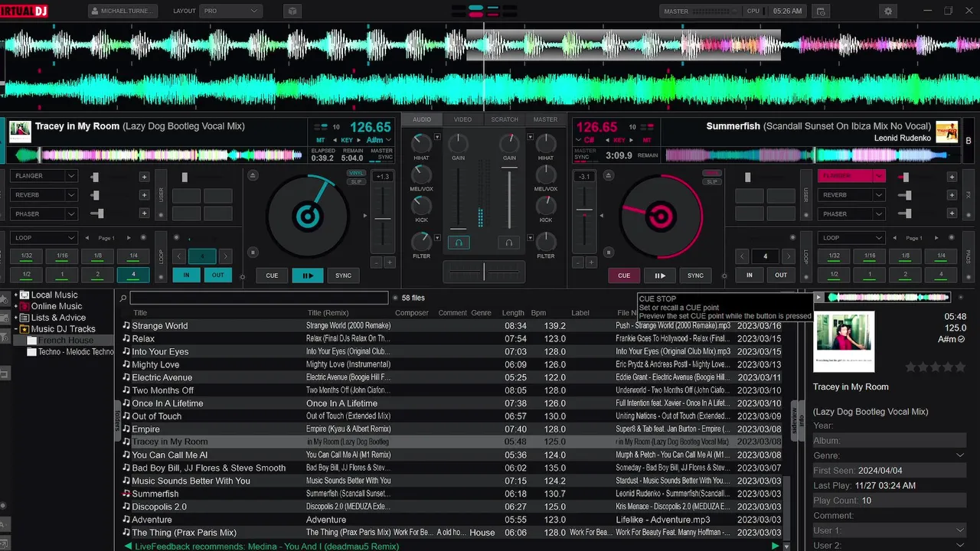The width and height of the screenshot is (980, 551).
Task: Toggle SLIP mode on left deck
Action: click(356, 181)
